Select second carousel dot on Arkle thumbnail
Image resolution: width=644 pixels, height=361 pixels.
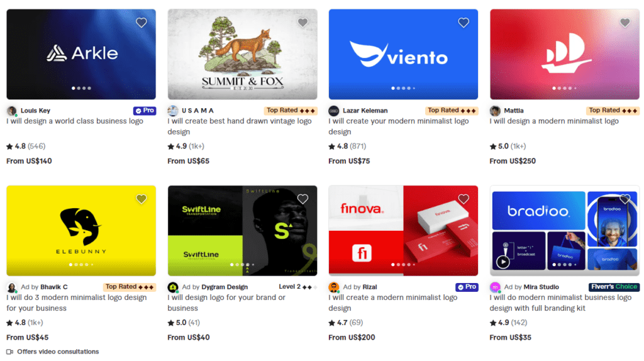coord(79,88)
